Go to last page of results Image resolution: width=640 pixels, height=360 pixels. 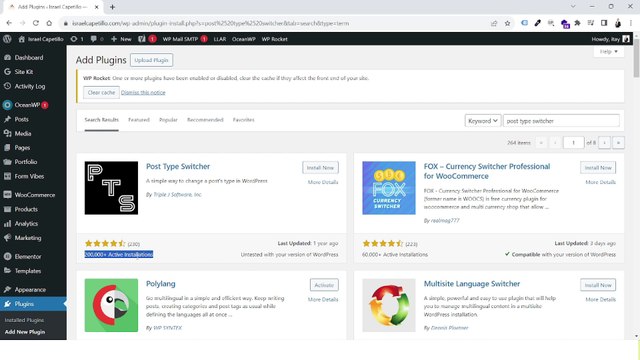(x=618, y=142)
